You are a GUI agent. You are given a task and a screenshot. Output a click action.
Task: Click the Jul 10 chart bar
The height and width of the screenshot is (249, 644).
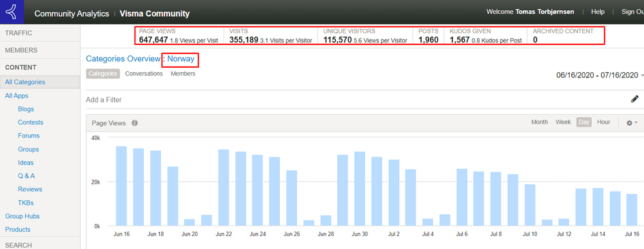(531, 205)
